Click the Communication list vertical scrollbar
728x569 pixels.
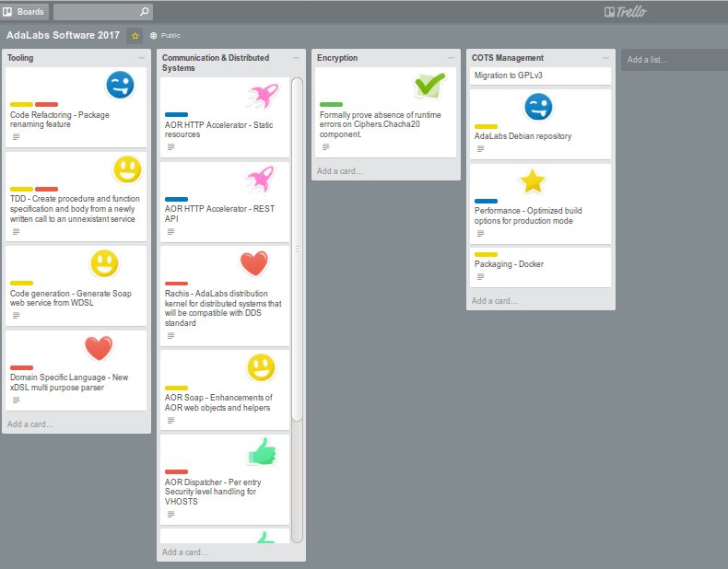click(x=297, y=250)
